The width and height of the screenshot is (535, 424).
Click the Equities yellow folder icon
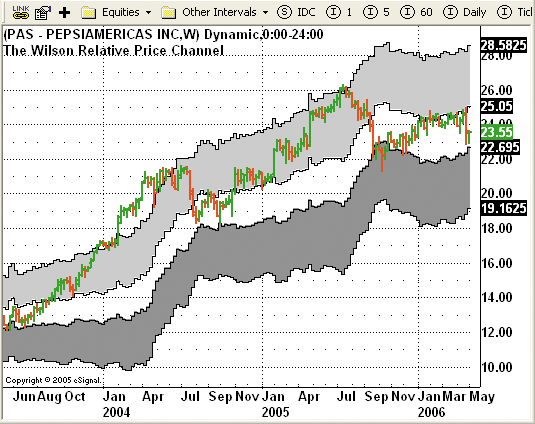point(89,13)
